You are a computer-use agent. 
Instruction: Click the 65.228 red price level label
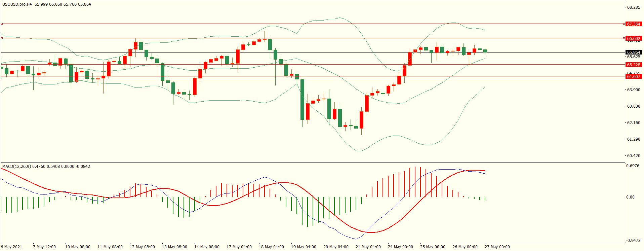click(633, 65)
